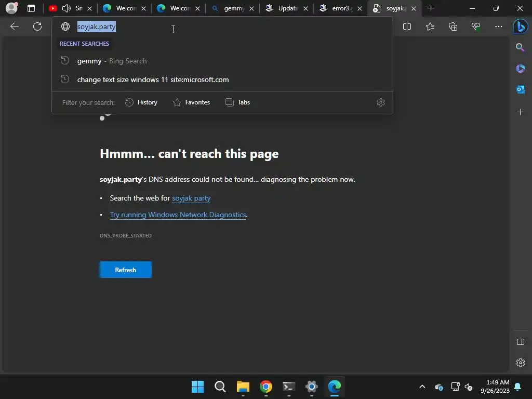This screenshot has width=532, height=399.
Task: Open Bing Chat sidebar button
Action: click(520, 26)
